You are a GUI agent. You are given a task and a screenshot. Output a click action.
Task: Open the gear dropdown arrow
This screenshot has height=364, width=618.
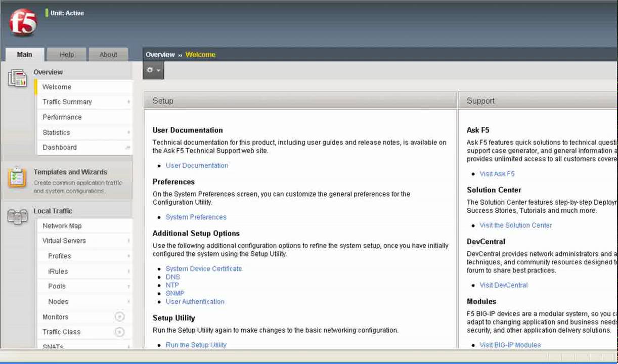point(158,71)
